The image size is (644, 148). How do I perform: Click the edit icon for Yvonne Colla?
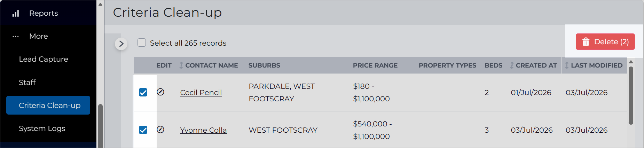click(160, 130)
